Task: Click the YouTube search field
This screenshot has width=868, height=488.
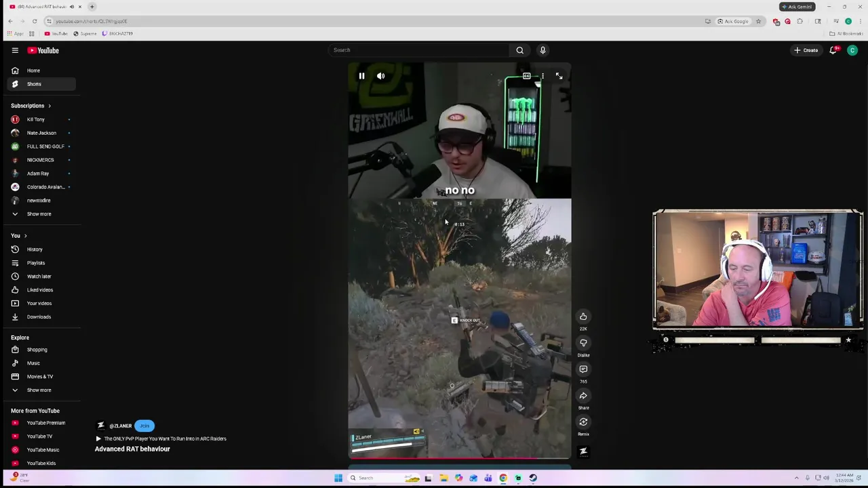Action: point(419,50)
